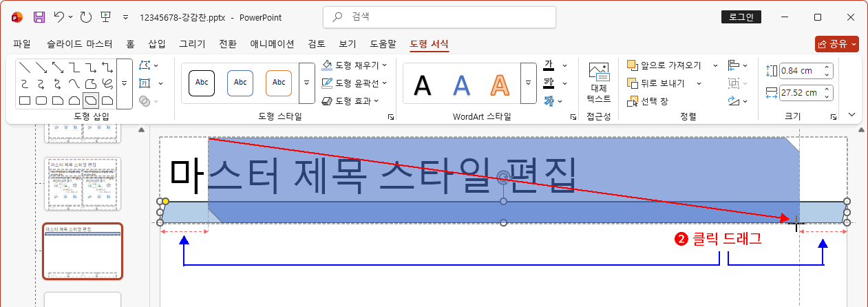The height and width of the screenshot is (307, 868).
Task: Apply the orange outline Abc shape style
Action: (279, 83)
